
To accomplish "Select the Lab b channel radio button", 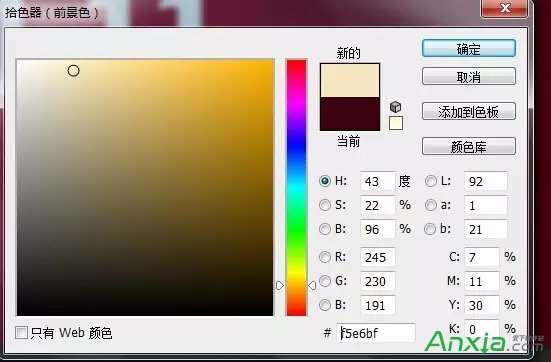I will coord(430,229).
